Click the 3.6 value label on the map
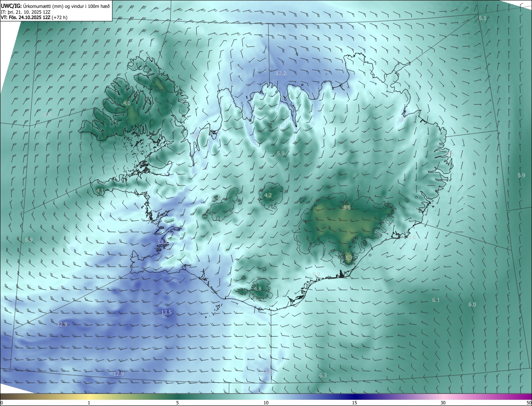 click(x=347, y=207)
